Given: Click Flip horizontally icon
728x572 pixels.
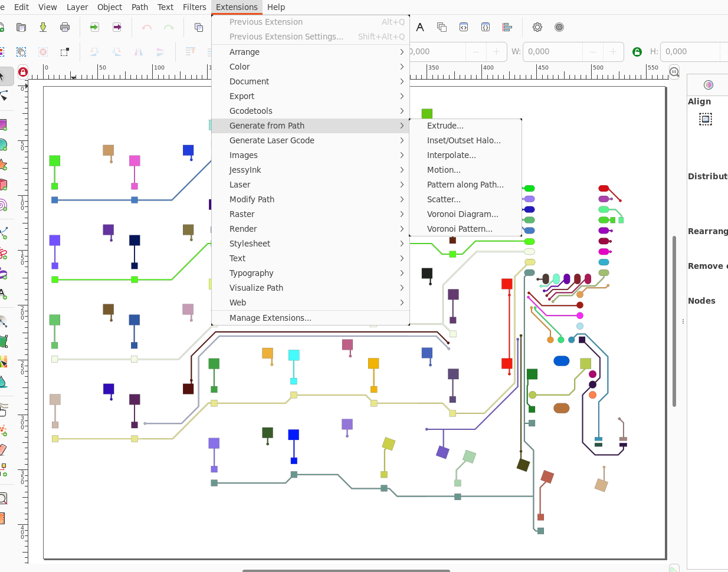Looking at the screenshot, I should tap(139, 52).
